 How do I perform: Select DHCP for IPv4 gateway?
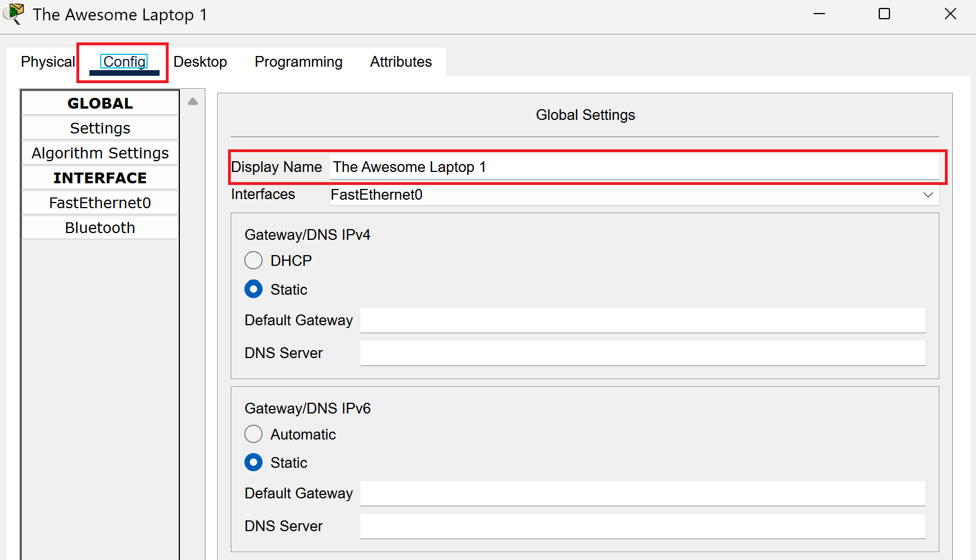tap(253, 260)
